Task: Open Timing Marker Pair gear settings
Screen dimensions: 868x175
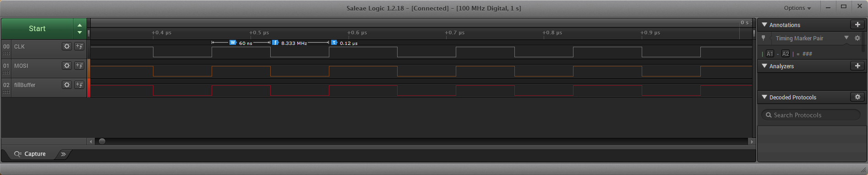Action: click(x=857, y=38)
